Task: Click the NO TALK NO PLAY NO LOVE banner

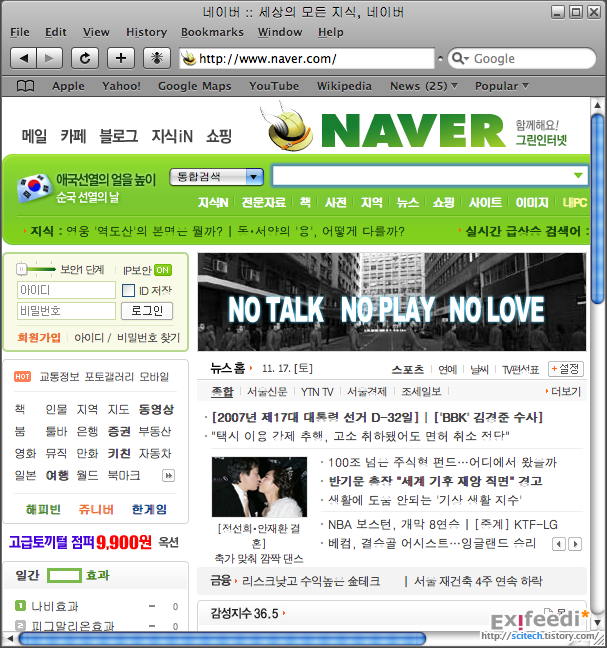Action: pyautogui.click(x=392, y=302)
